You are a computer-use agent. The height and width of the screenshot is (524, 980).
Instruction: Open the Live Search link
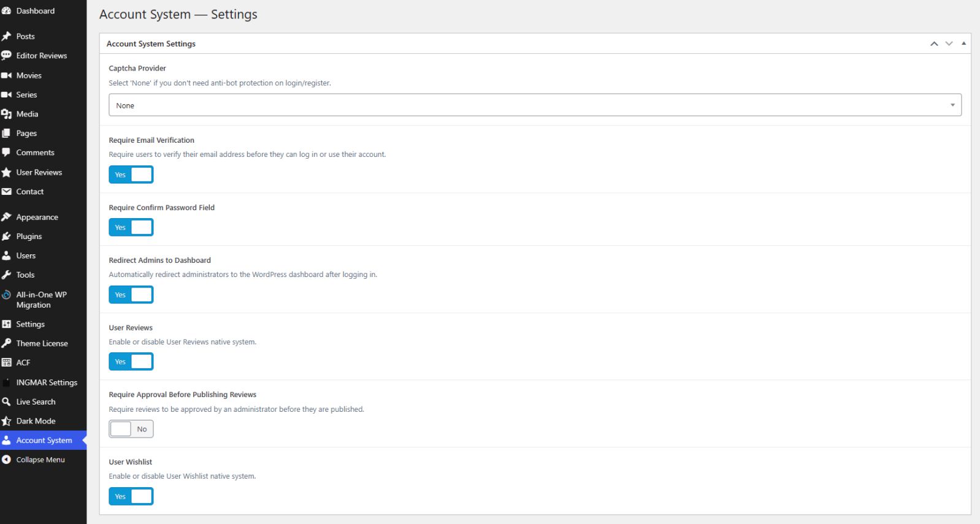point(36,402)
